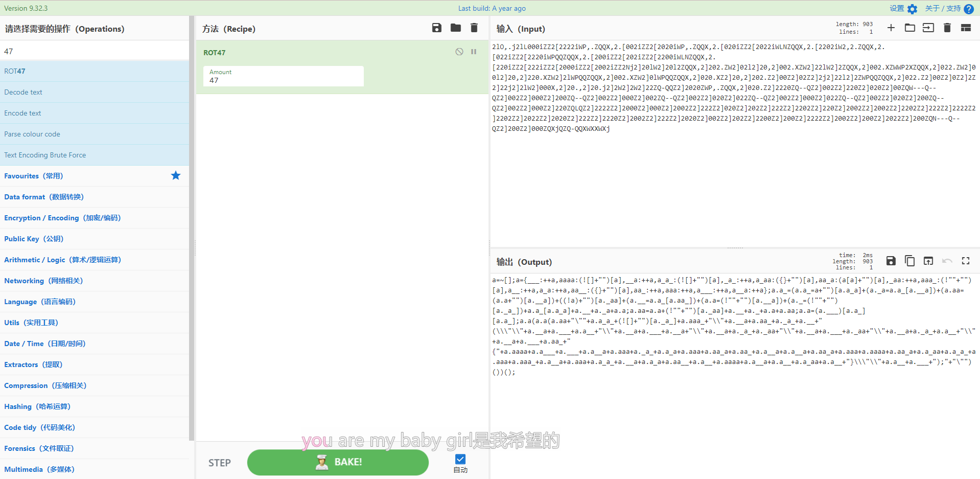980x479 pixels.
Task: Expand the Forensics category
Action: (95, 448)
